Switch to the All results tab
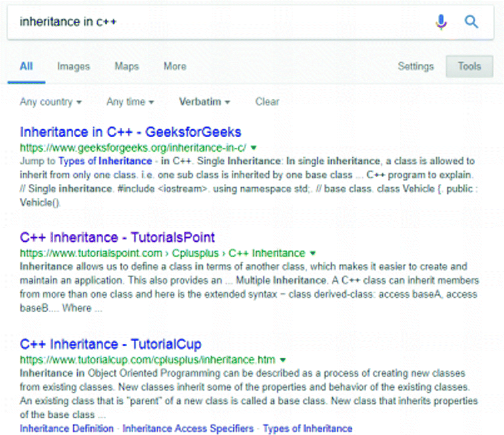The image size is (504, 435). (26, 66)
